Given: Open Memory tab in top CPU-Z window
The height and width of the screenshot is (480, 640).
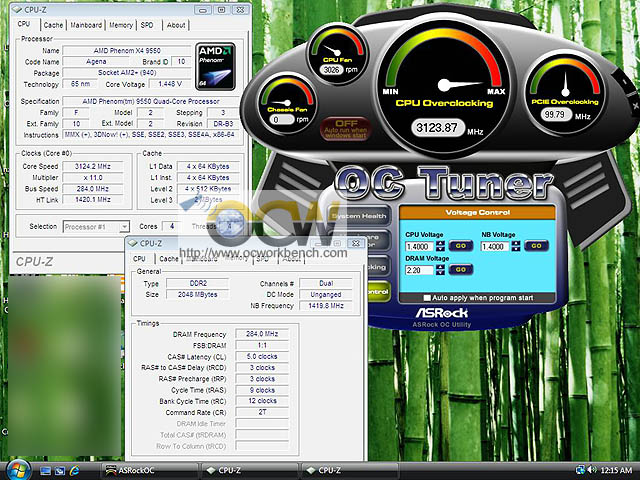Looking at the screenshot, I should pos(121,25).
